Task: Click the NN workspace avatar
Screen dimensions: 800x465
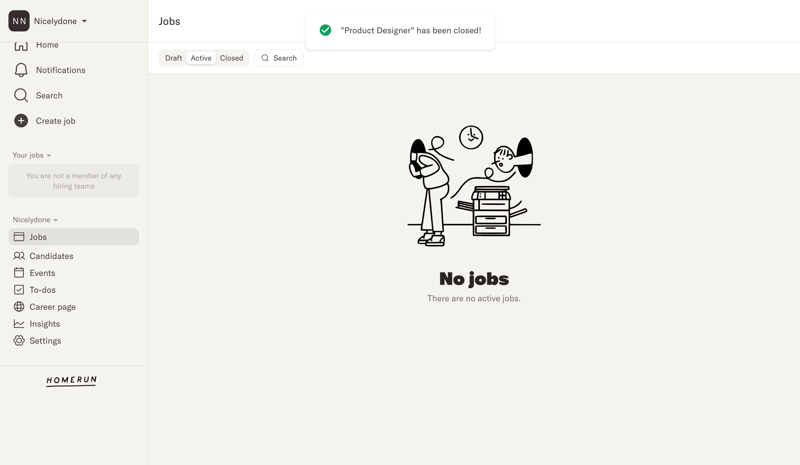Action: click(19, 21)
